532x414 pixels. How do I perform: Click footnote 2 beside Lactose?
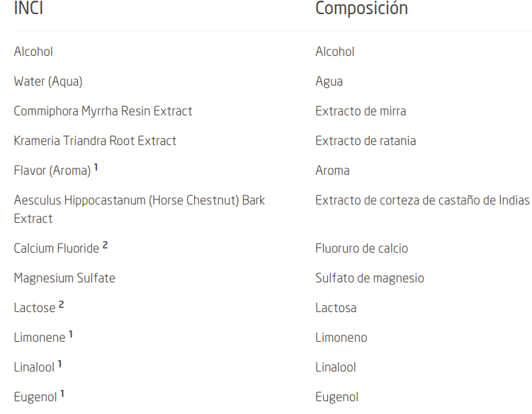(61, 304)
